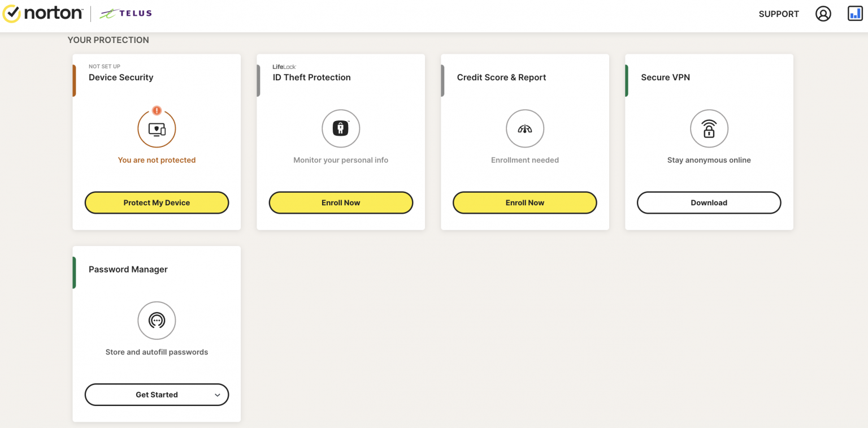
Task: Click Enroll Now under ID Theft Protection
Action: pos(341,202)
